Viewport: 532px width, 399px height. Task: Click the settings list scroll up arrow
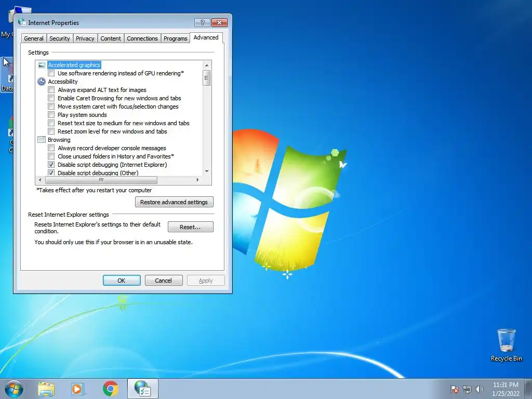coord(207,65)
